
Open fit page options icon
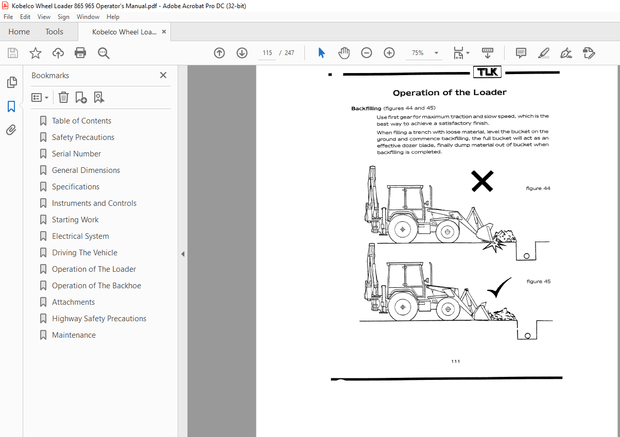point(458,53)
